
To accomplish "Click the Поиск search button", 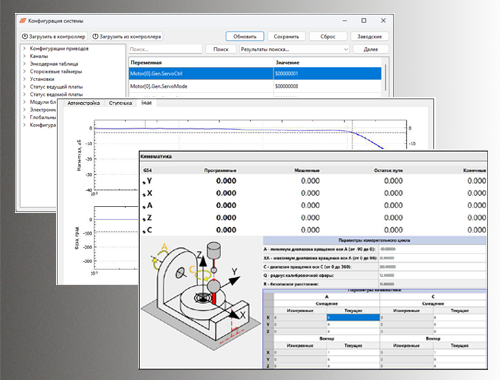I will [x=221, y=49].
